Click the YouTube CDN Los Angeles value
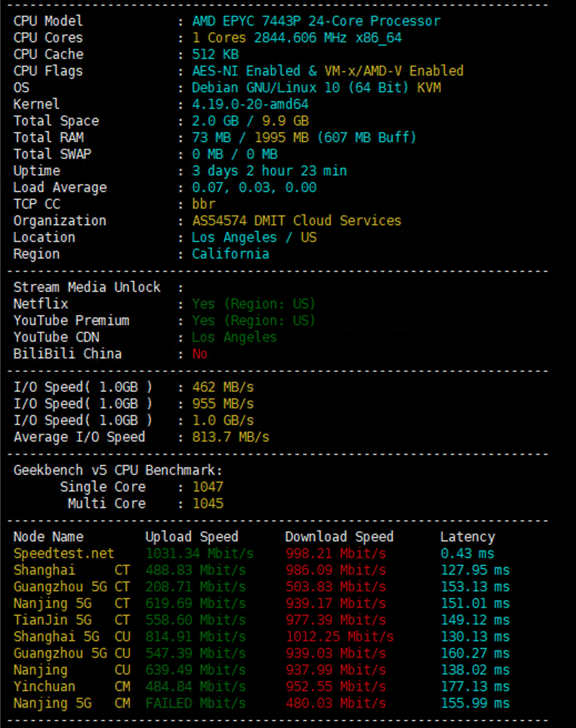 click(234, 337)
